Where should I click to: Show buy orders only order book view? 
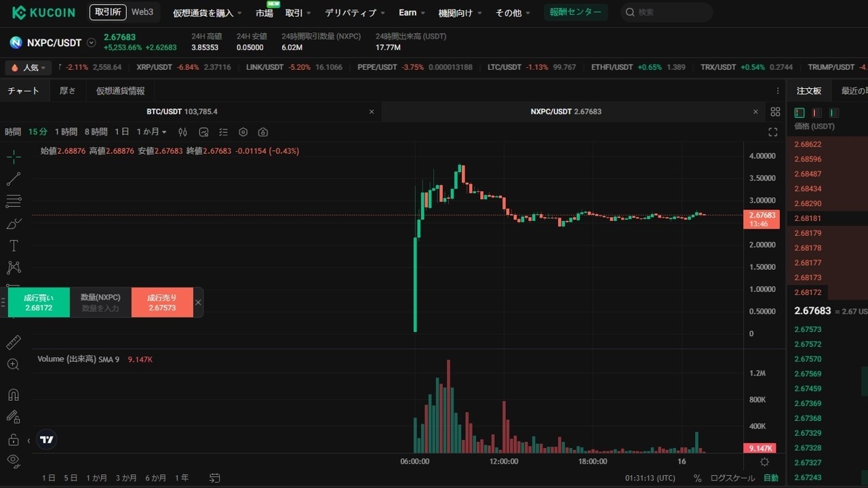[834, 113]
